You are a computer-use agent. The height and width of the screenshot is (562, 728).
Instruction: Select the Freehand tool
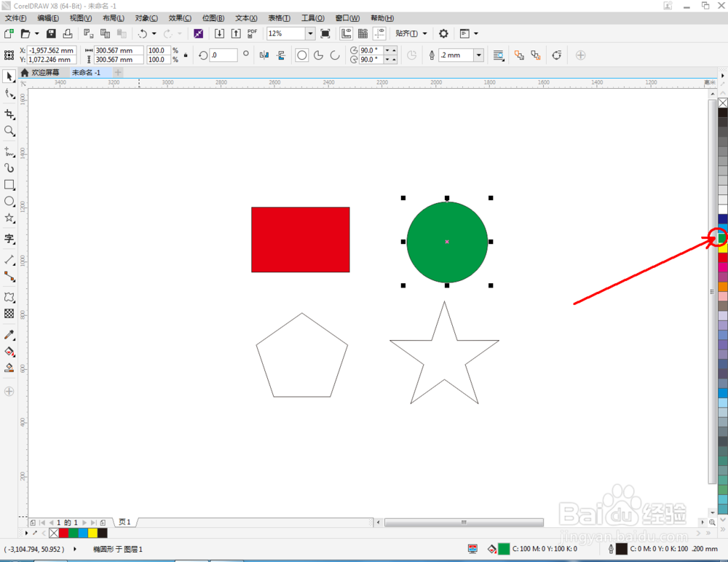coord(9,151)
